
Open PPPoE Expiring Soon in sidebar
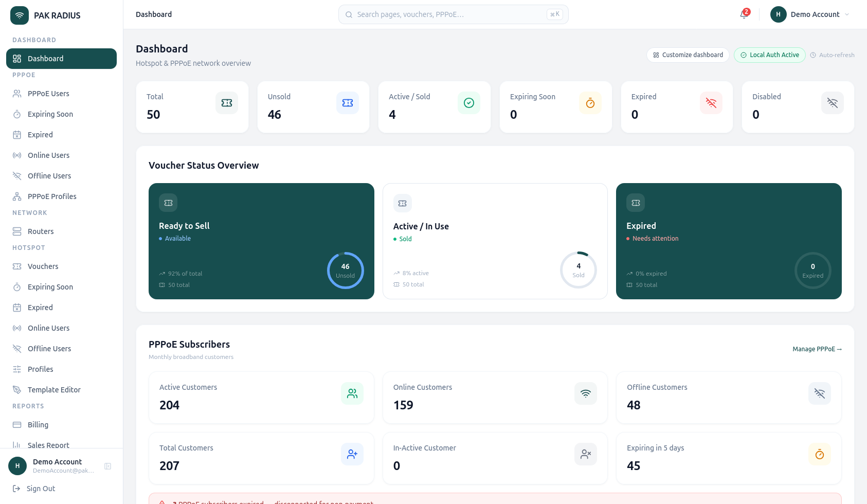(61, 114)
